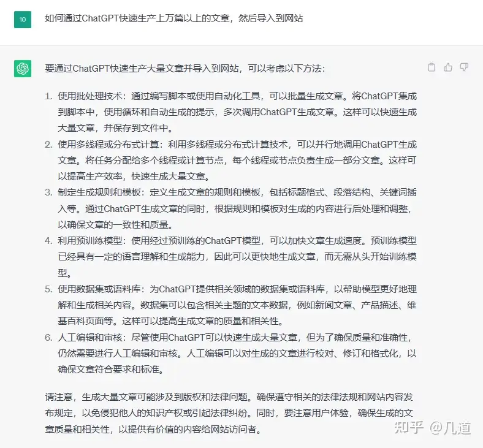Select list item 6 人工编辑和审核

pos(230,353)
